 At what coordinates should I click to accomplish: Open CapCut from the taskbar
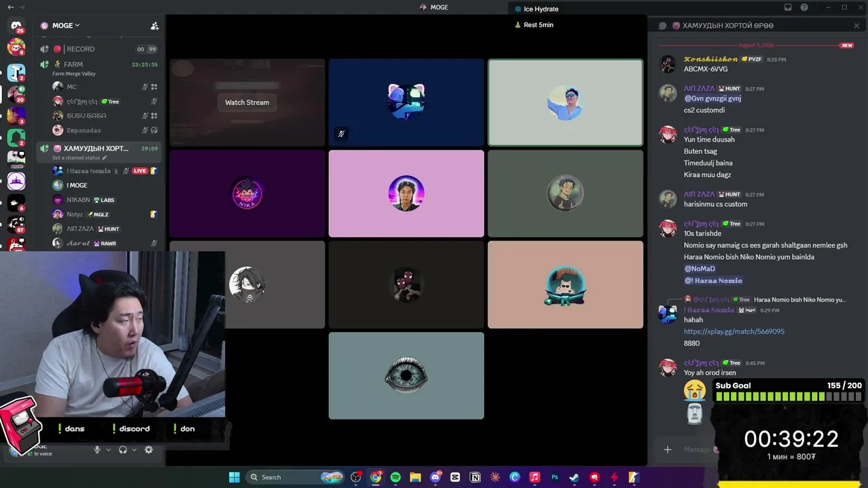[455, 477]
